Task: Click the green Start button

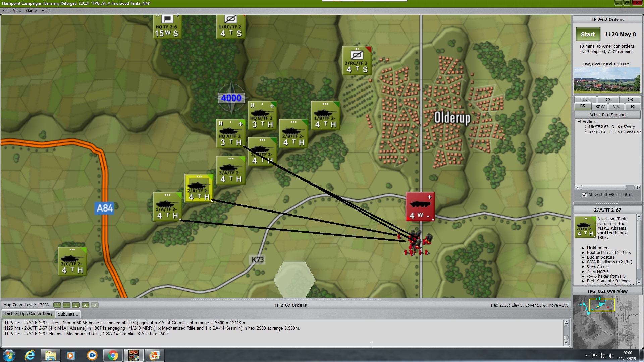Action: tap(588, 34)
